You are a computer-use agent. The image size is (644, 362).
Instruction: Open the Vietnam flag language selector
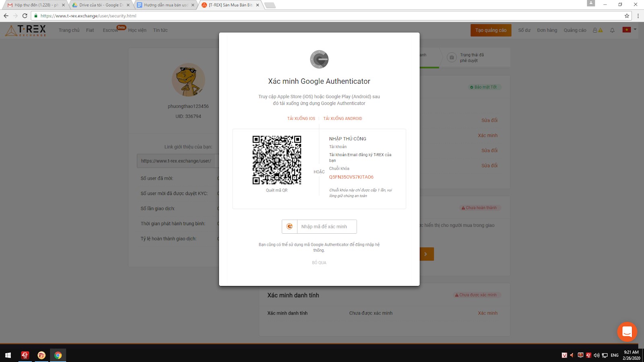[x=629, y=30]
